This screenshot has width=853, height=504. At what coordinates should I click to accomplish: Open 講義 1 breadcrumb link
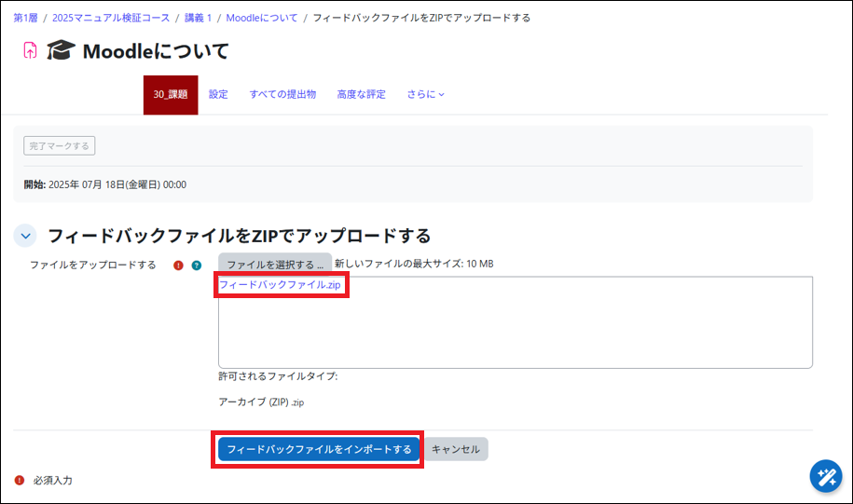198,18
